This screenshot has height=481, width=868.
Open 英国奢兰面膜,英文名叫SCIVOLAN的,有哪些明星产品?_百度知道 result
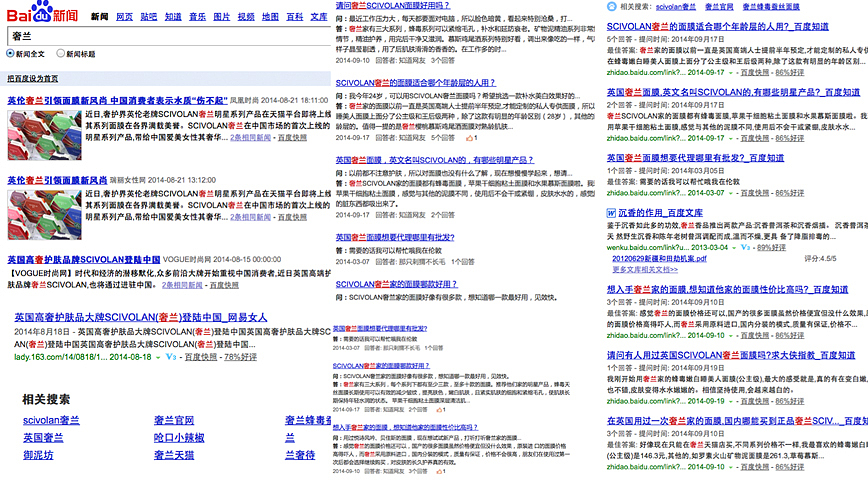pos(733,92)
